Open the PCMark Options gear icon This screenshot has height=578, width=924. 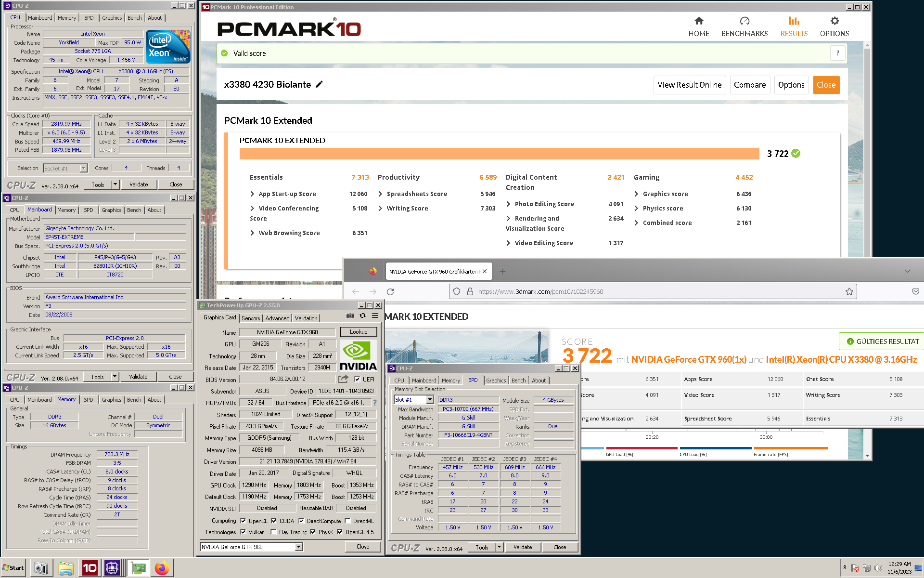click(x=834, y=21)
